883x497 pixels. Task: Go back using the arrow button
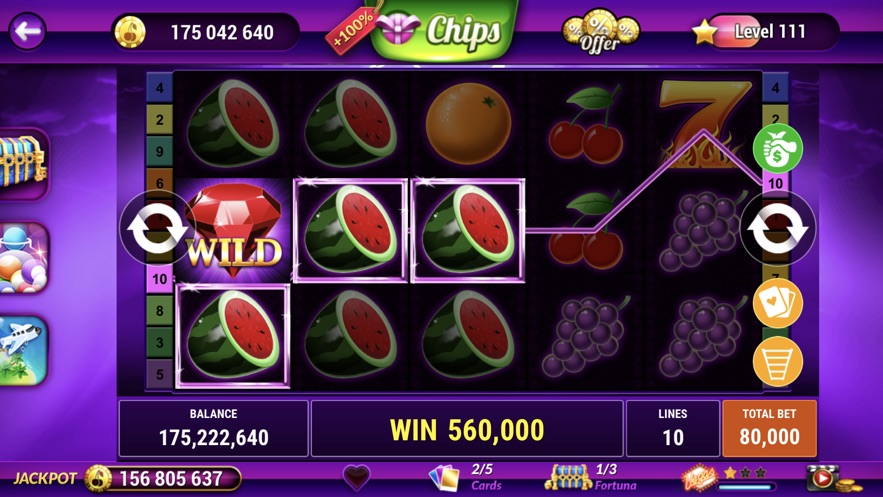click(x=28, y=32)
